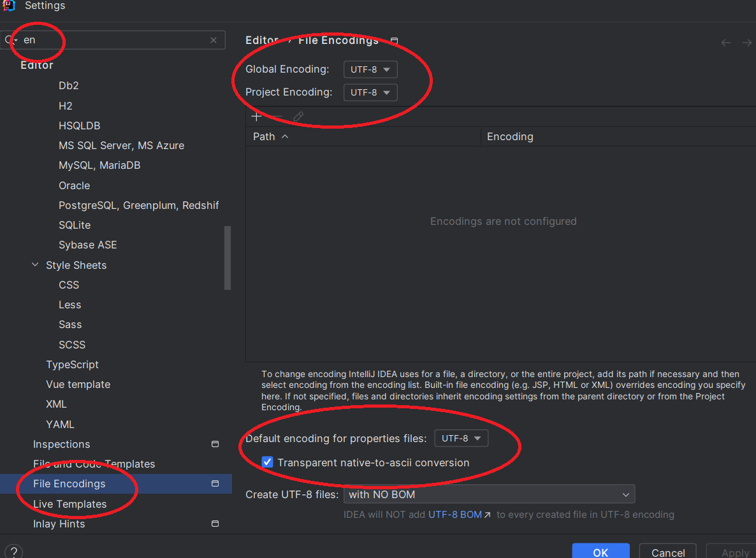Select Db2 in the settings tree
This screenshot has height=558, width=756.
pyautogui.click(x=68, y=86)
